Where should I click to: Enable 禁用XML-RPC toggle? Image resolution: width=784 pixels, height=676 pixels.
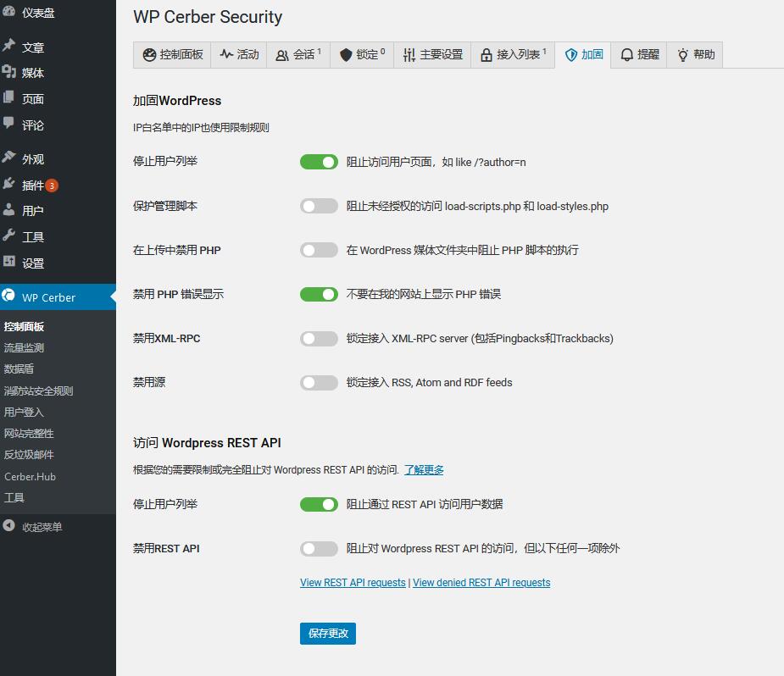coord(319,338)
